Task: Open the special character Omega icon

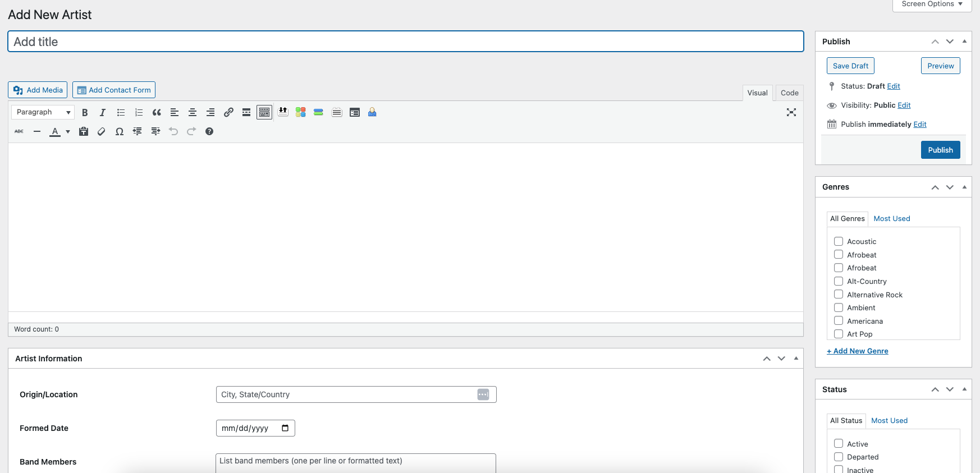Action: point(120,131)
